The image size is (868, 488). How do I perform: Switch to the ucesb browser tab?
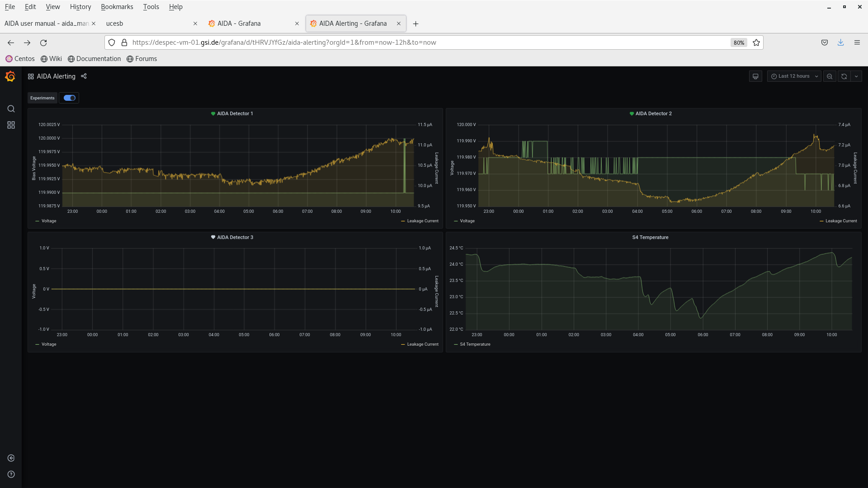(114, 23)
